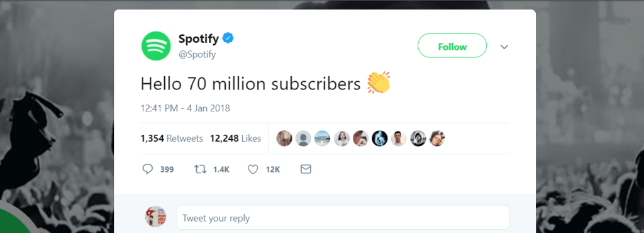Like the tweet with the heart icon
Image resolution: width=644 pixels, height=233 pixels.
point(253,169)
